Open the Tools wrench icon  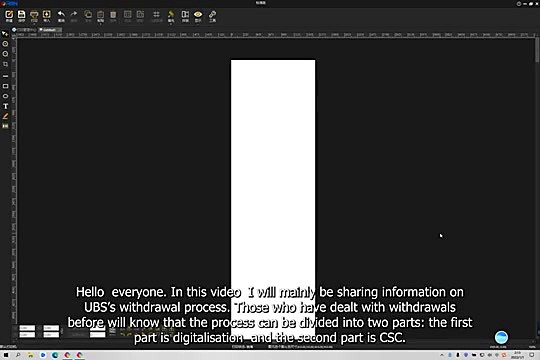(212, 15)
